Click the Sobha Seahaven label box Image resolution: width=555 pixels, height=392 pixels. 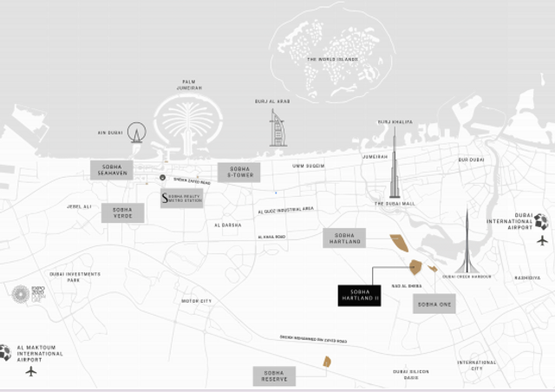[x=112, y=170]
